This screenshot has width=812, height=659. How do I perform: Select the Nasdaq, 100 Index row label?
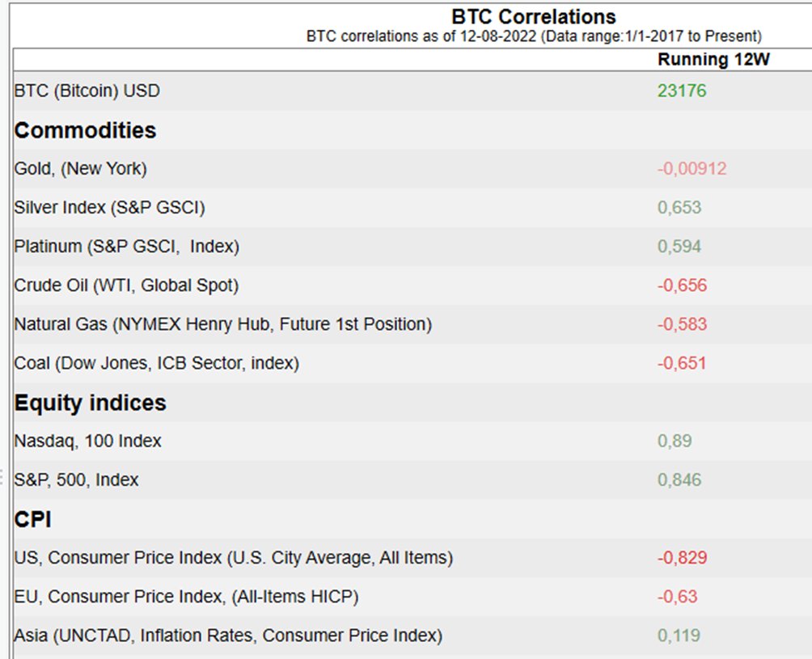(87, 441)
